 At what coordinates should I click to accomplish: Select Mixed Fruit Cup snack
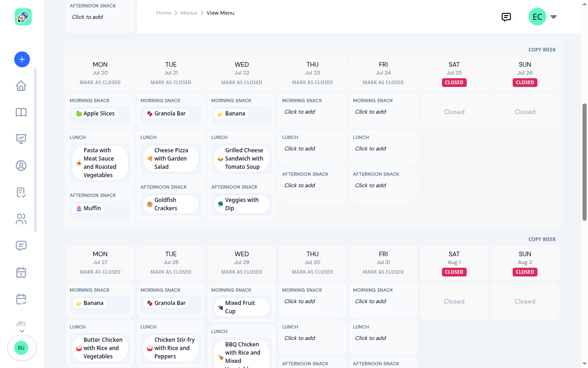point(242,307)
